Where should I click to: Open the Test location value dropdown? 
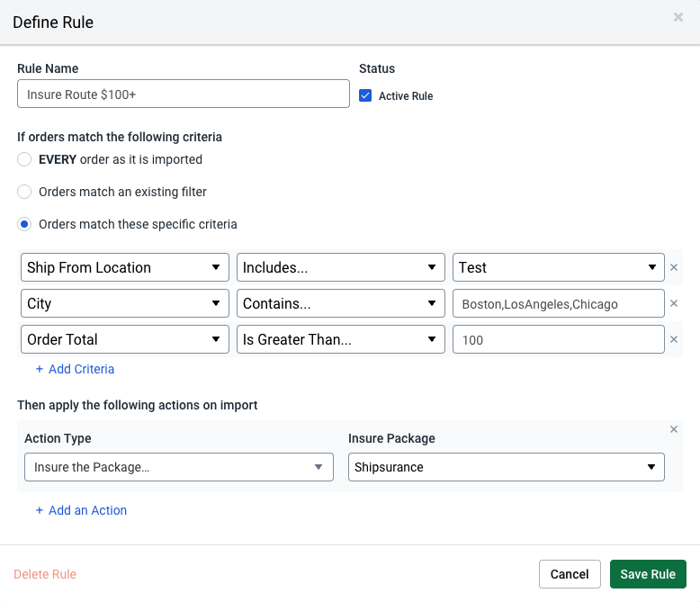click(x=558, y=267)
